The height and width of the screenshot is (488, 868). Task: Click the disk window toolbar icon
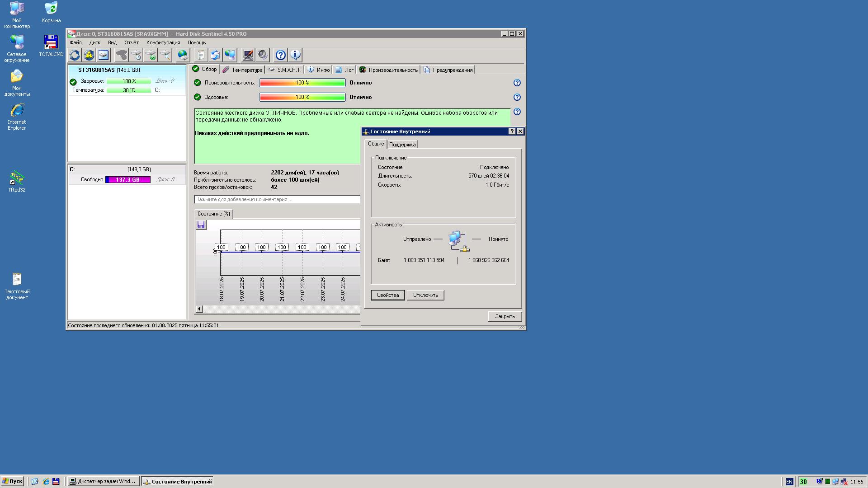pos(104,55)
